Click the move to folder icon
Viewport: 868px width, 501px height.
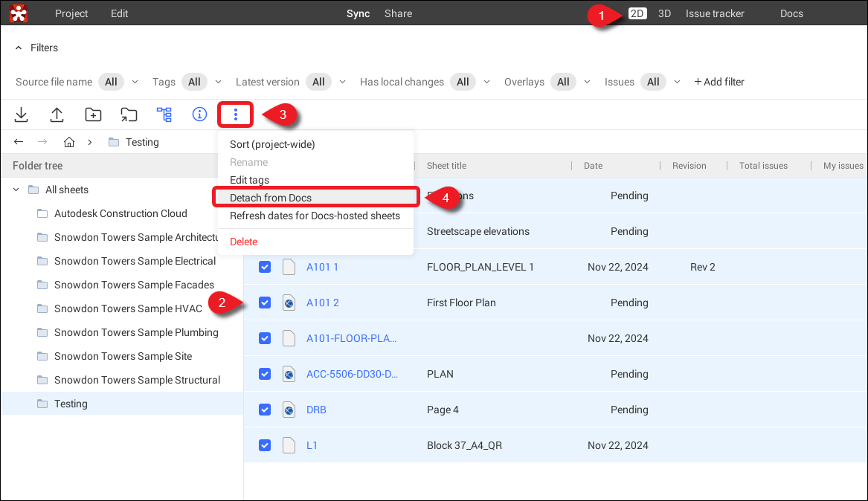pyautogui.click(x=129, y=114)
